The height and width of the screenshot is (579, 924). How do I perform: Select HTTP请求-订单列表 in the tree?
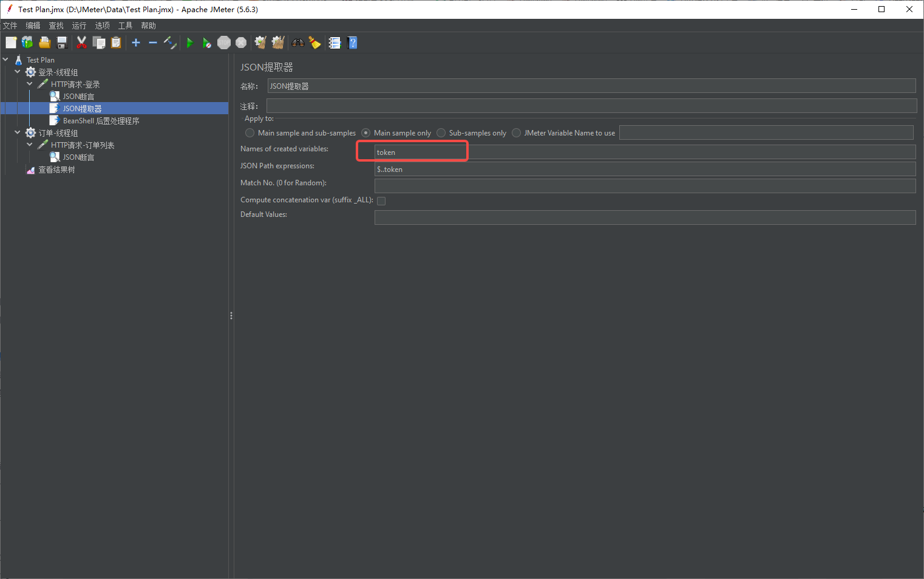point(83,145)
